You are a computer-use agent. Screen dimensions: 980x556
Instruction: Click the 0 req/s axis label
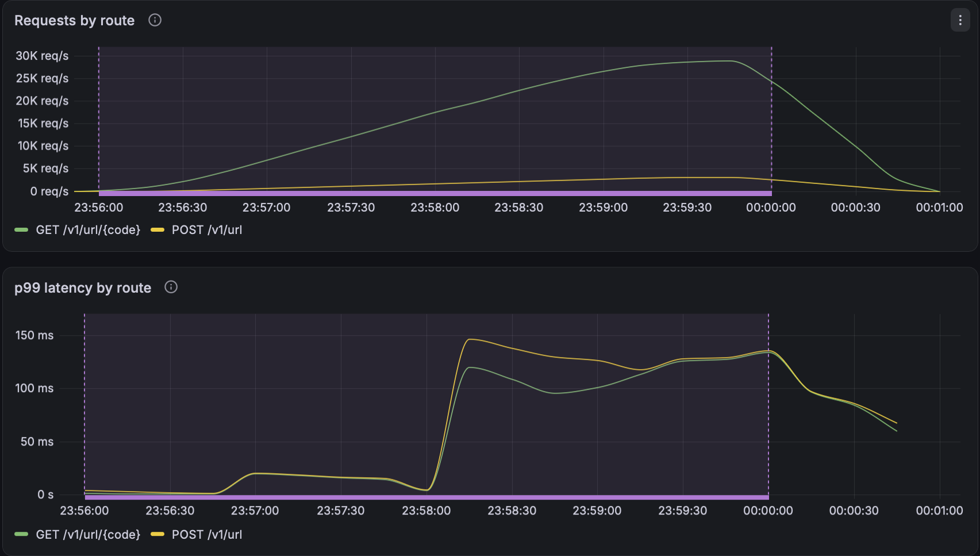pos(49,191)
